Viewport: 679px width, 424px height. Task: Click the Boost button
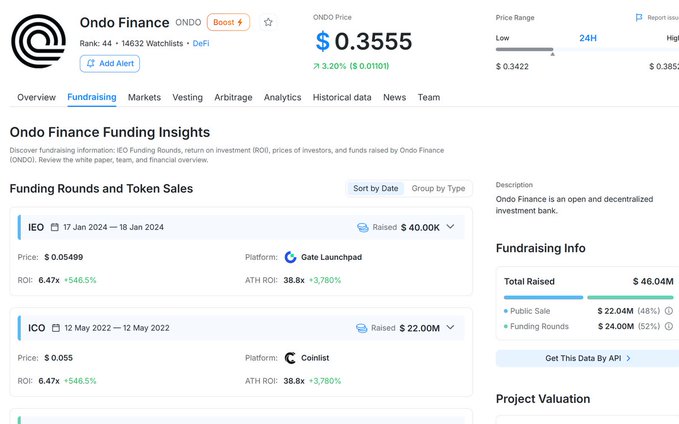coord(228,22)
